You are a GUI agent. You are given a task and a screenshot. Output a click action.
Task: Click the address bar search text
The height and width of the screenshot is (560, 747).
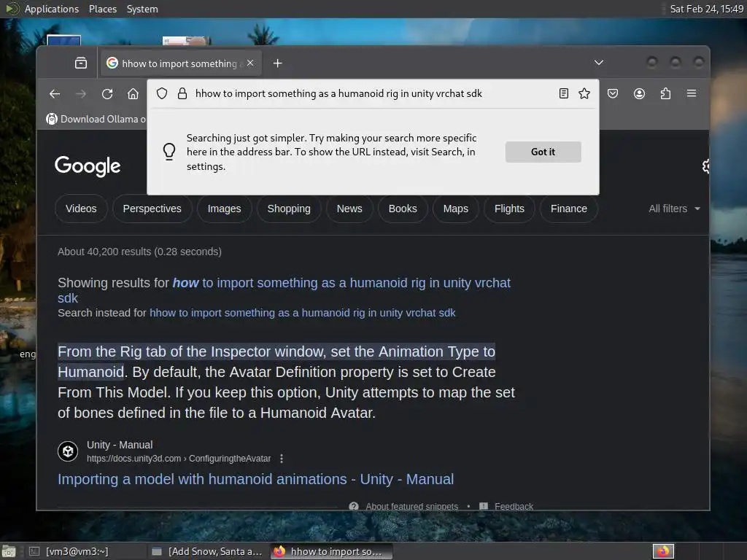click(338, 93)
